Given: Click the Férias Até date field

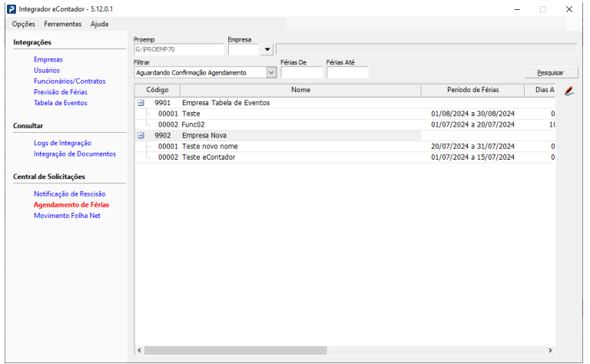Looking at the screenshot, I should click(x=347, y=73).
